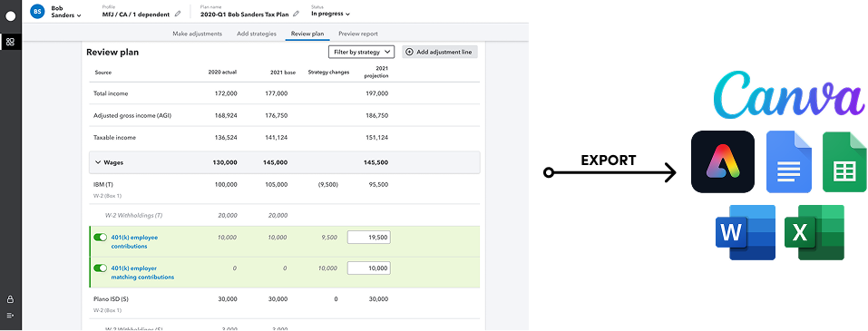The image size is (868, 331).
Task: Select the Google Docs icon
Action: point(789,161)
